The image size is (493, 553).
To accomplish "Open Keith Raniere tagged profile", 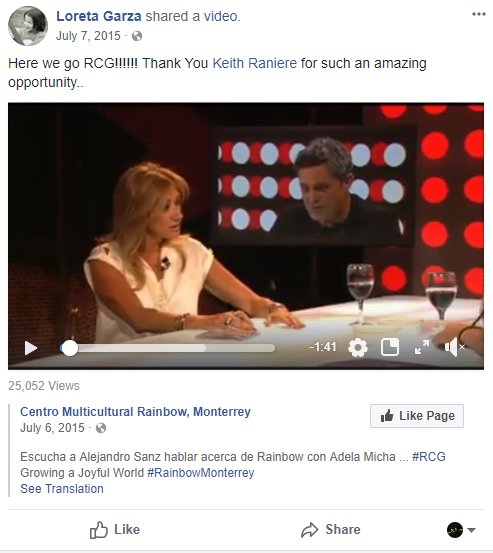I will click(255, 63).
